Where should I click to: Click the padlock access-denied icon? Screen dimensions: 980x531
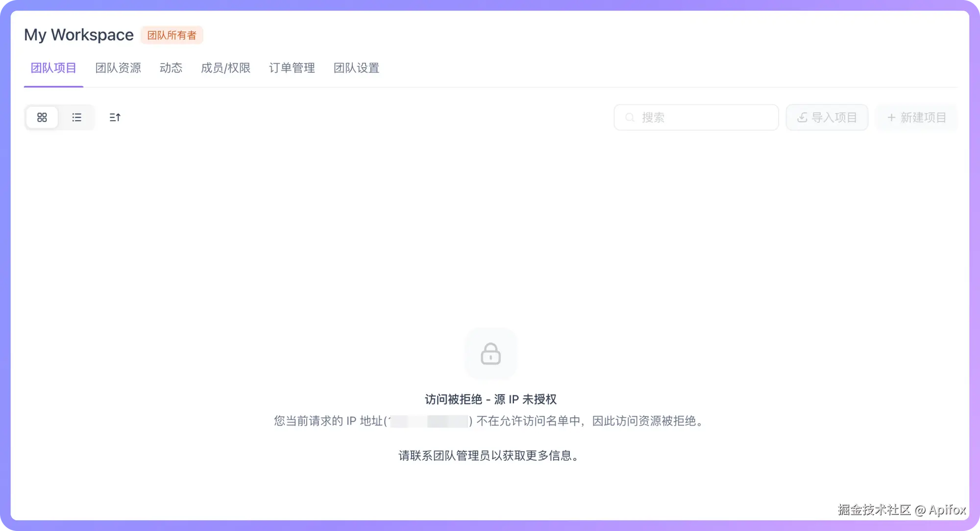[x=490, y=354]
